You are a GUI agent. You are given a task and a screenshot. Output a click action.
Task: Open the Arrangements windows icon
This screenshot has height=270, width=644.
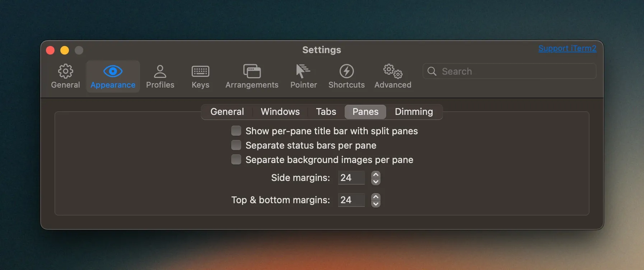click(x=252, y=71)
